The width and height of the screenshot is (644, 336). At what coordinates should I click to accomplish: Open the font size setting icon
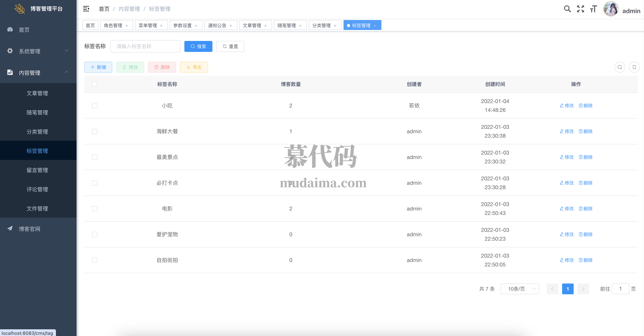(x=593, y=9)
